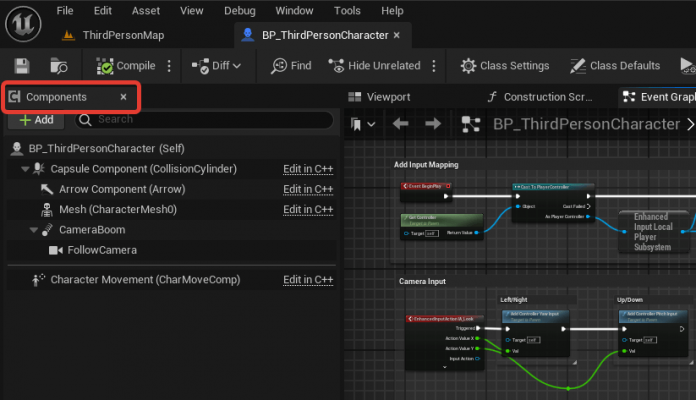Open Compile options three-dot menu
This screenshot has width=696, height=400.
(169, 66)
